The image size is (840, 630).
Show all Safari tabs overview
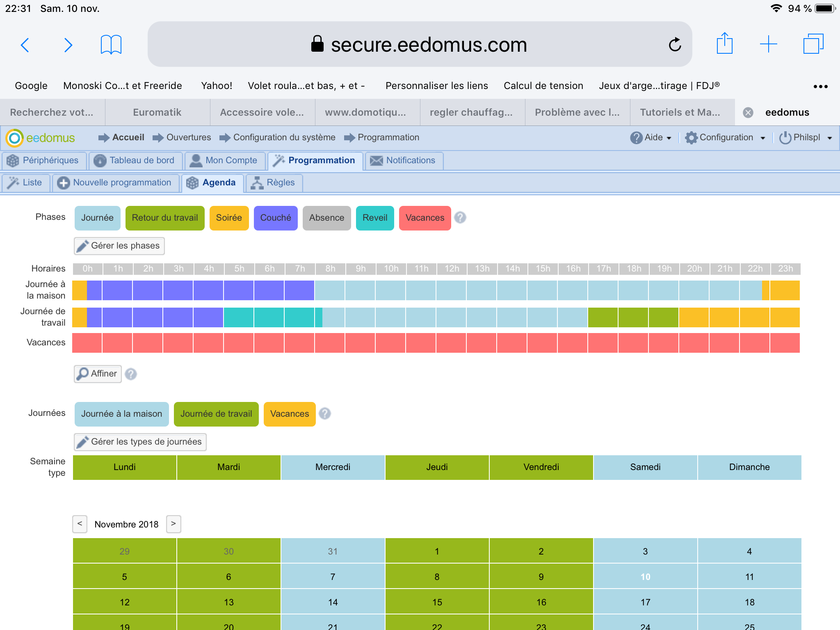coord(813,43)
